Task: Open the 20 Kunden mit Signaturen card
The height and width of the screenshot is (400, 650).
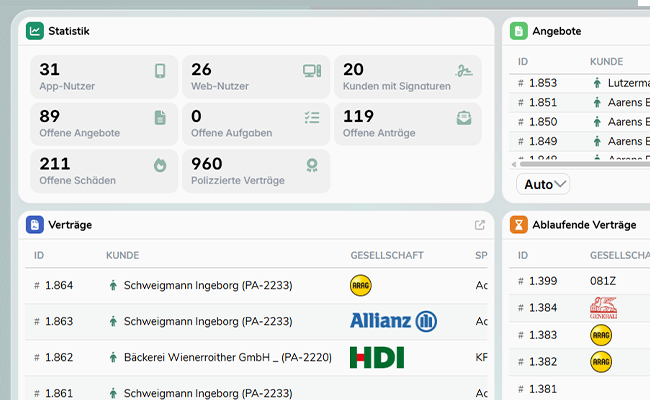Action: coord(408,77)
